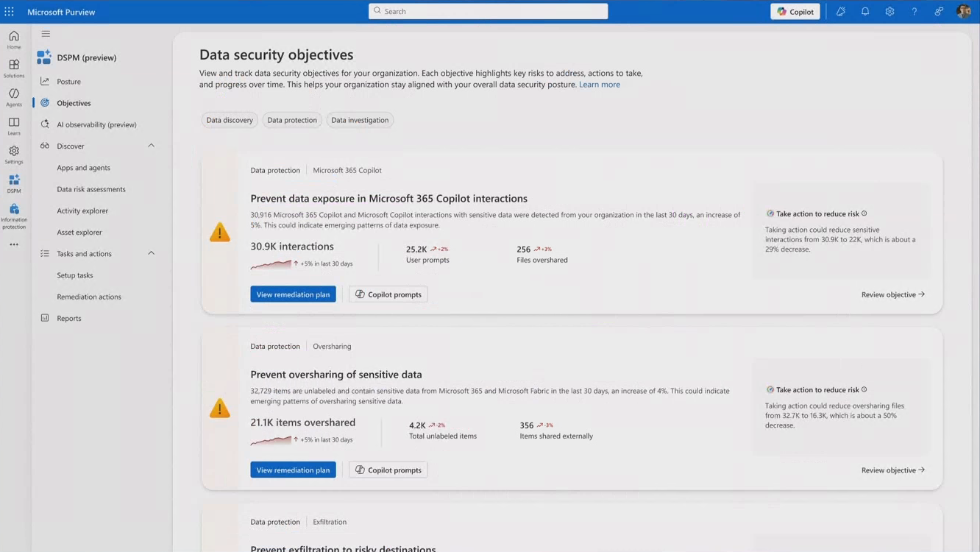Open settings gear in top bar

[890, 12]
